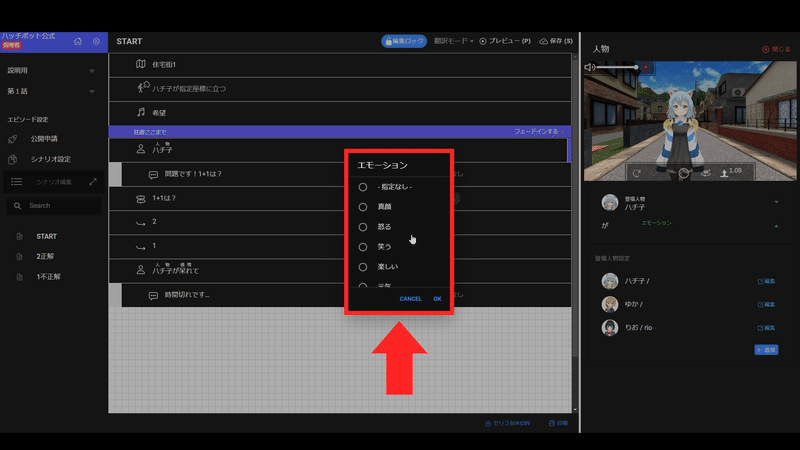
Task: Click the file icon next to 1不正解
Action: click(x=19, y=277)
